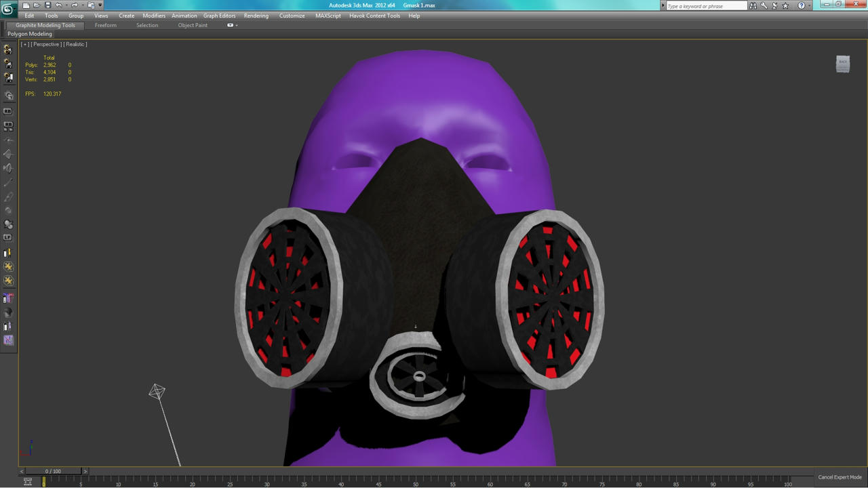Viewport: 868px width, 488px height.
Task: Toggle the Realistic shading viewport label
Action: coord(75,44)
